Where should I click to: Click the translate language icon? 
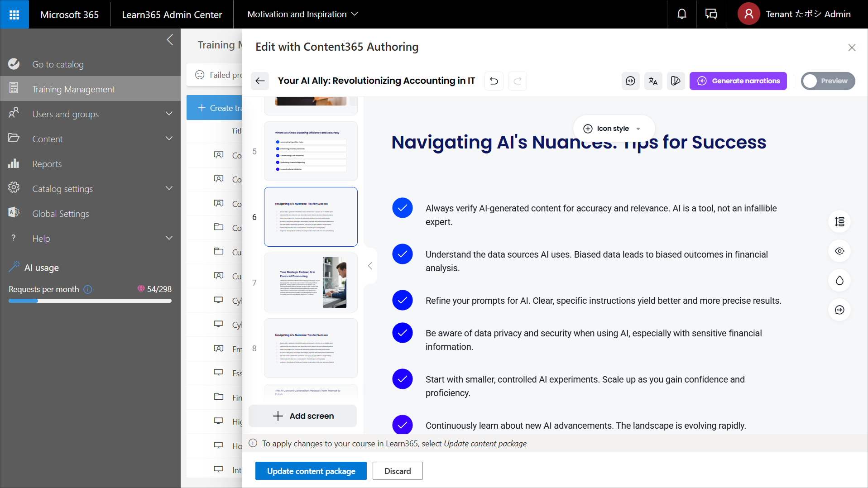[x=652, y=81]
